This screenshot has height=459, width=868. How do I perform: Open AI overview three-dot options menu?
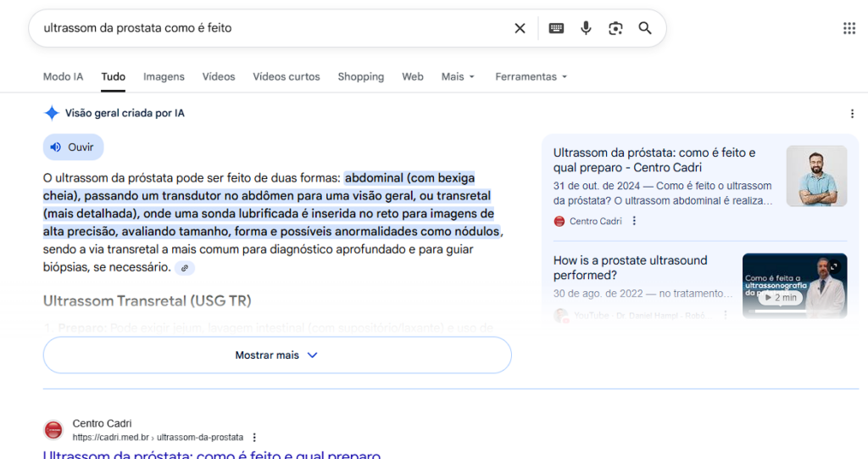(x=852, y=114)
